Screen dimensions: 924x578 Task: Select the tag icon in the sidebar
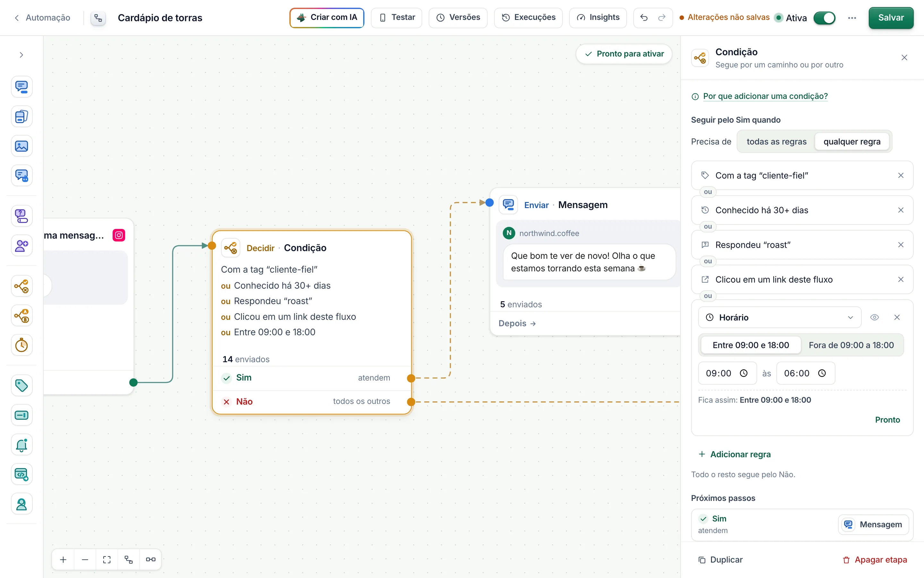pyautogui.click(x=21, y=385)
